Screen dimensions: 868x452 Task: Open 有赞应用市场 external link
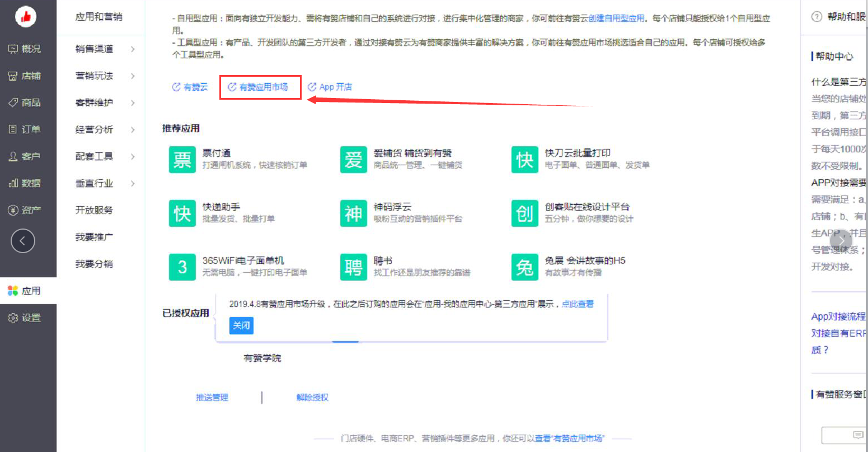tap(258, 87)
